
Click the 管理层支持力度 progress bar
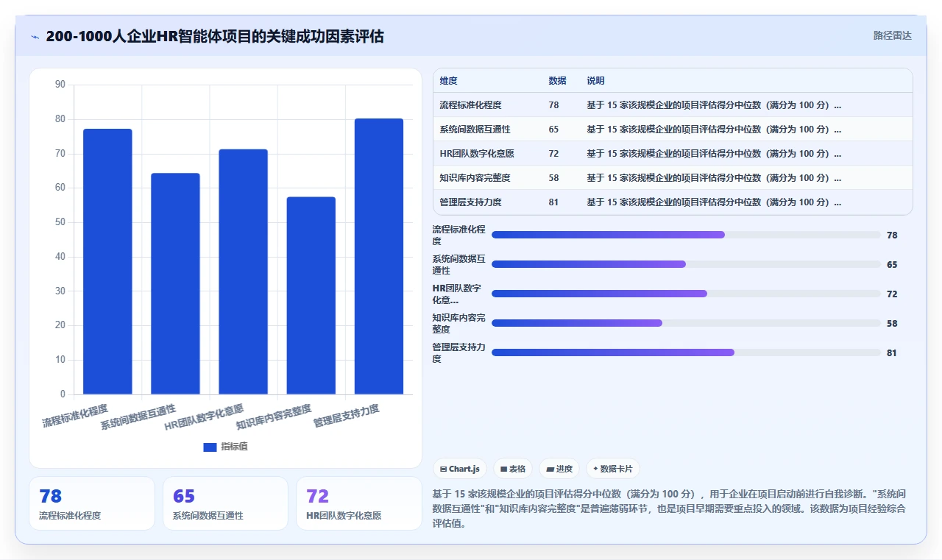point(686,352)
